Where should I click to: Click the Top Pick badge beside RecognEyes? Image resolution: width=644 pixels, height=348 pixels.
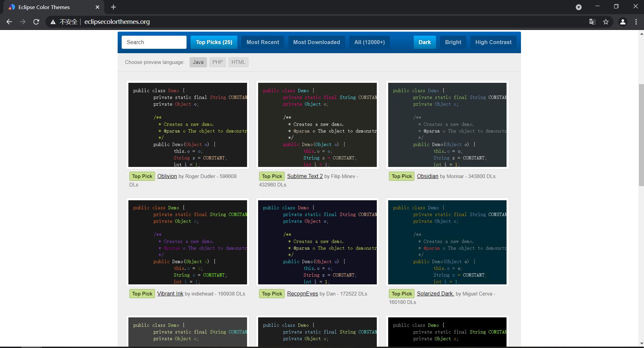[272, 294]
